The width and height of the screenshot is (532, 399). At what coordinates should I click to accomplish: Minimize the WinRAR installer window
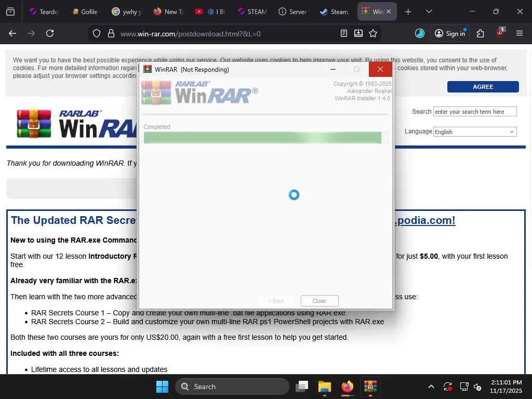pos(333,69)
